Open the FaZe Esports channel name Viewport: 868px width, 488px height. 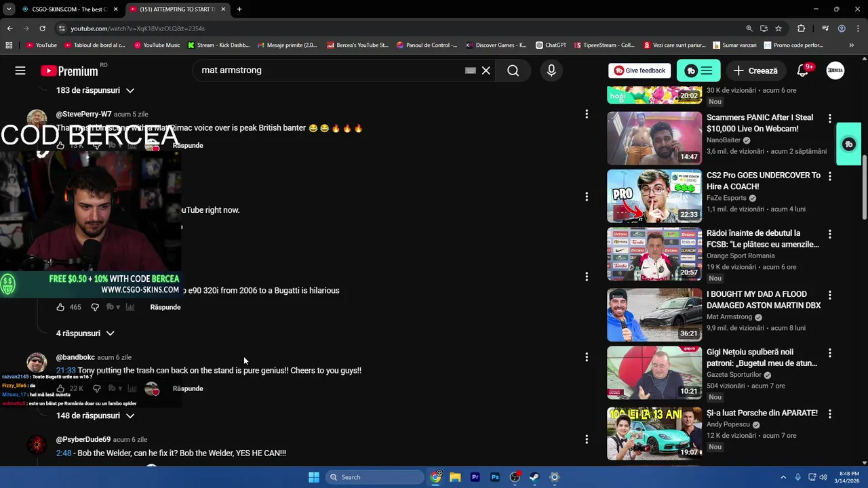point(726,198)
